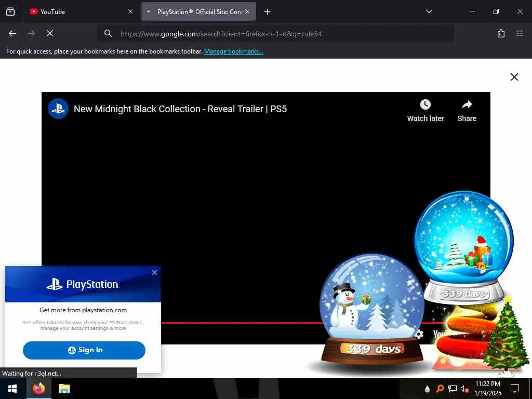532x399 pixels.
Task: Share the video
Action: pyautogui.click(x=467, y=111)
